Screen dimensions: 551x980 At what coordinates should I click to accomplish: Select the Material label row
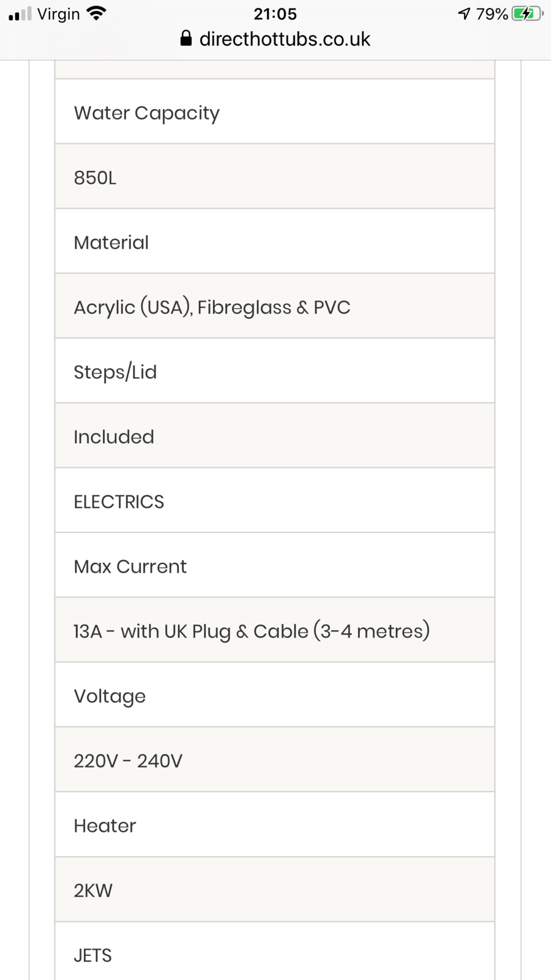point(275,242)
